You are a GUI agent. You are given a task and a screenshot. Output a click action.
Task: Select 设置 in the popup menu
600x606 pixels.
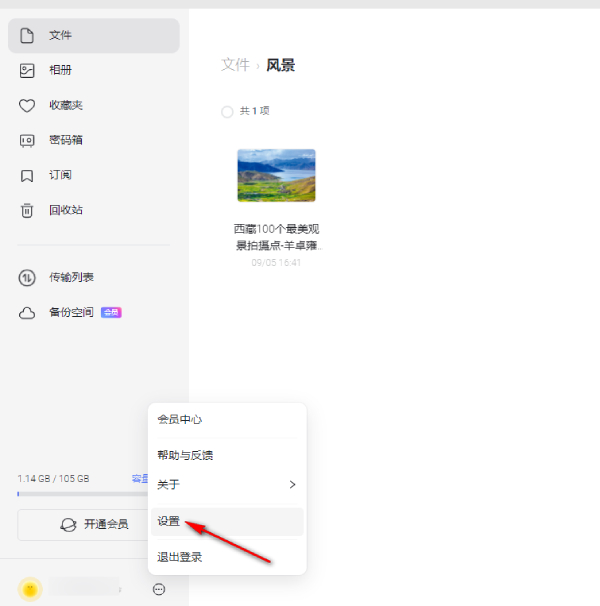coord(168,521)
